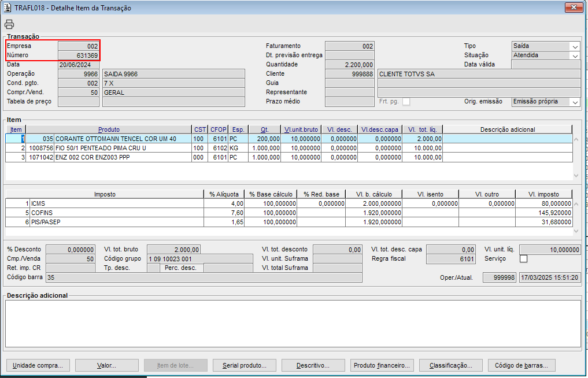Open the Orig. emissão dropdown
This screenshot has height=378, width=588.
[x=575, y=102]
